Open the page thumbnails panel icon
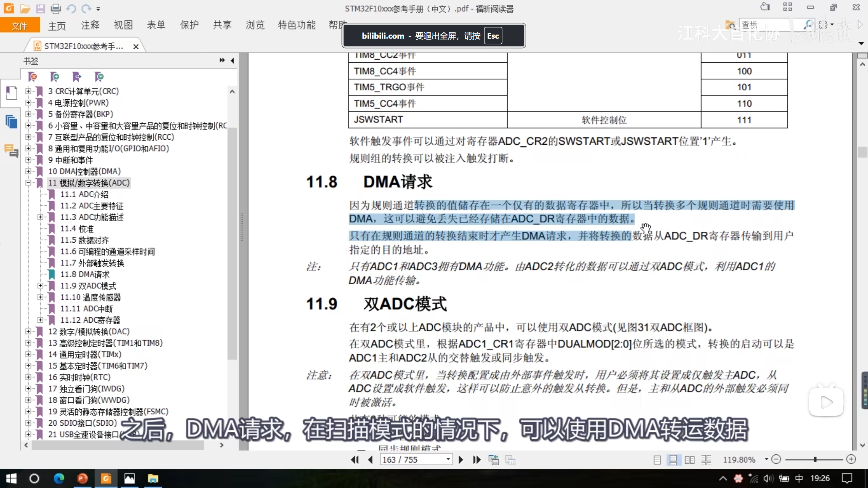 [x=11, y=121]
